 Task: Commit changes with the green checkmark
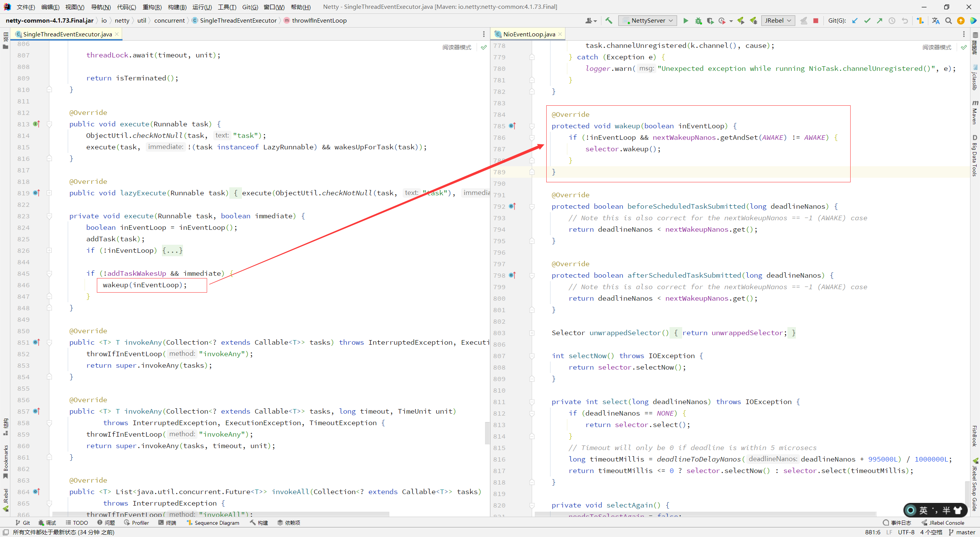click(x=867, y=21)
